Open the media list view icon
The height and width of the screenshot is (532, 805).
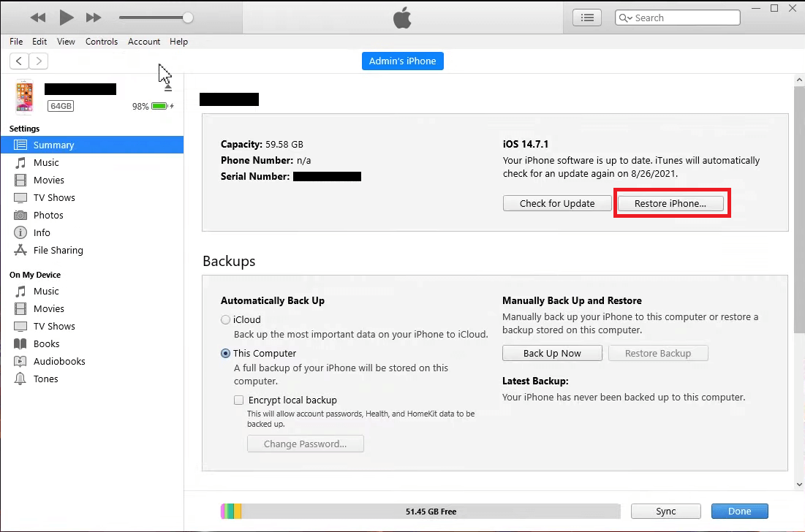click(586, 17)
